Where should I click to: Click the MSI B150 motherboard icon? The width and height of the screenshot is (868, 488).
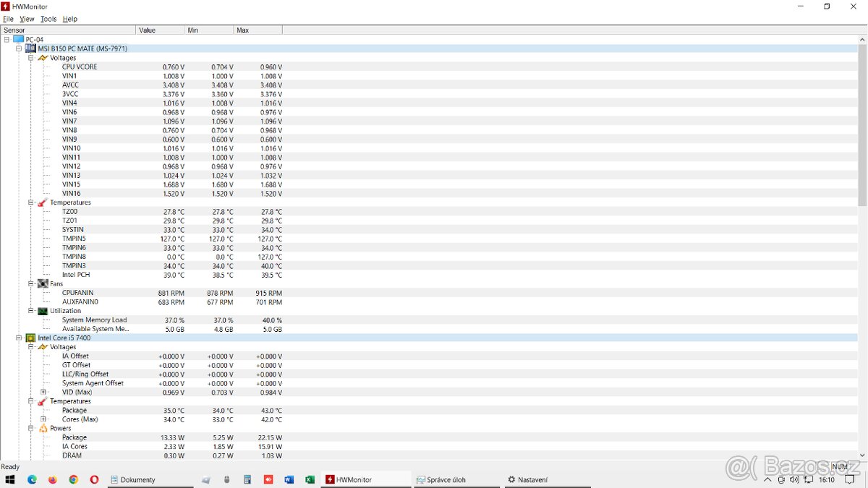(30, 48)
